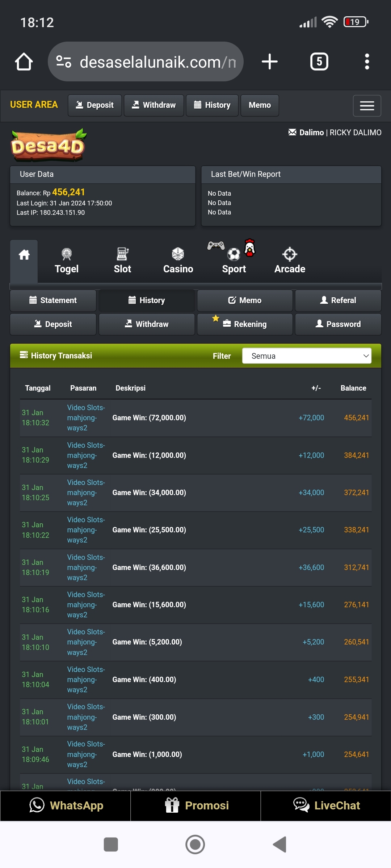This screenshot has width=391, height=868.
Task: Click the Desa4D logo
Action: 48,145
